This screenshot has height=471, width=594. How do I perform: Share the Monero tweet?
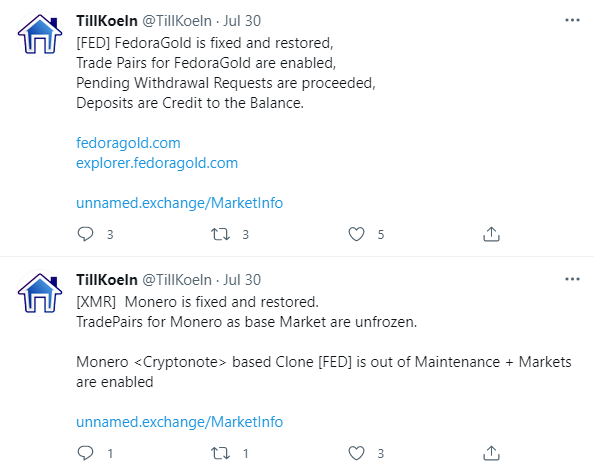coord(491,453)
